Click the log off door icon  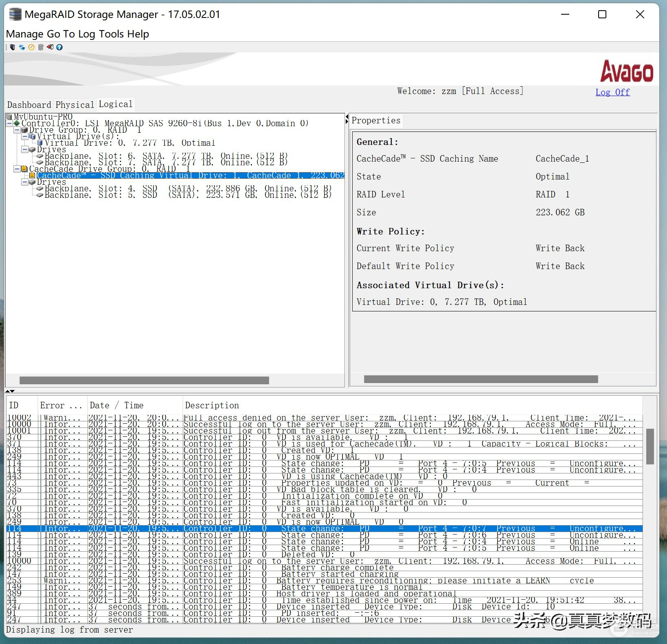[50, 47]
